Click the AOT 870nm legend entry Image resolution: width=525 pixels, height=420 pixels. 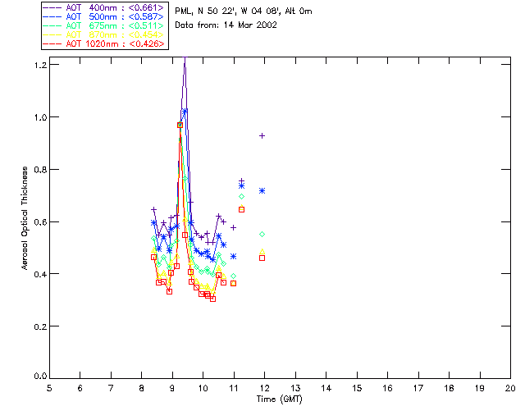104,34
